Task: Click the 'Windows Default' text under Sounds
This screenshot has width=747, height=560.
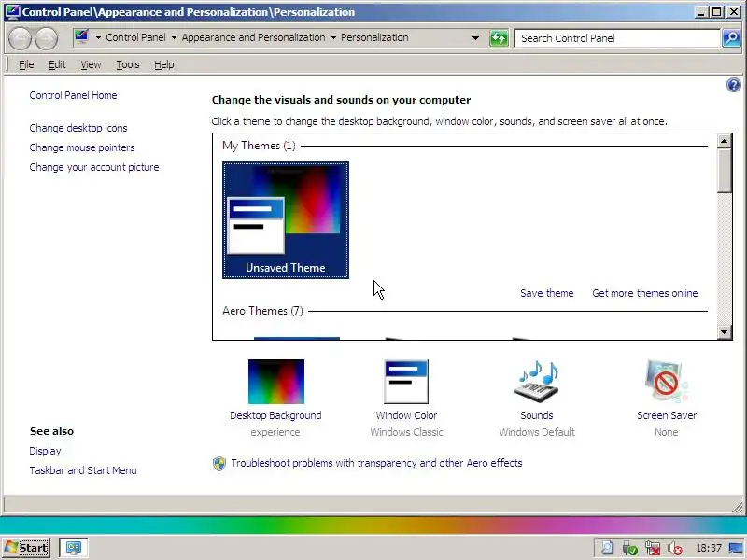Action: tap(537, 432)
